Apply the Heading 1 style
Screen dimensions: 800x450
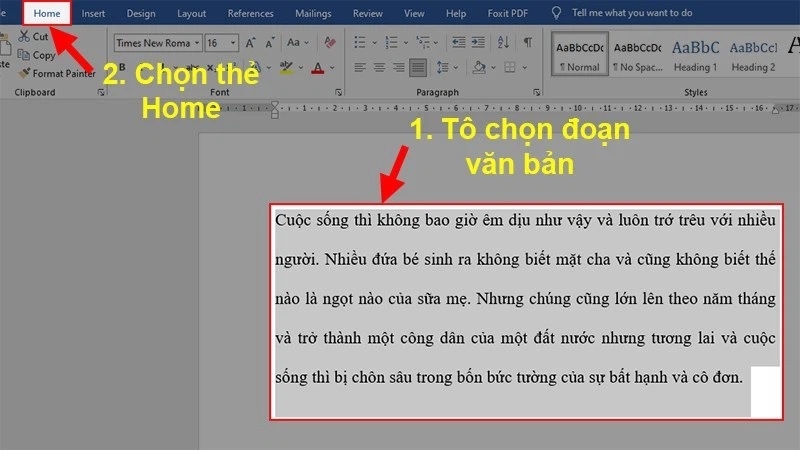pos(694,54)
